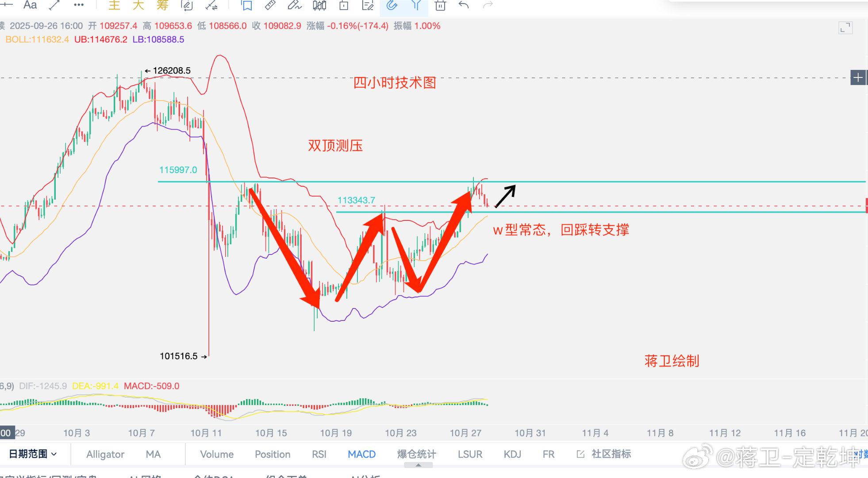
Task: Expand the arrow under 爆仓统计
Action: pyautogui.click(x=418, y=465)
